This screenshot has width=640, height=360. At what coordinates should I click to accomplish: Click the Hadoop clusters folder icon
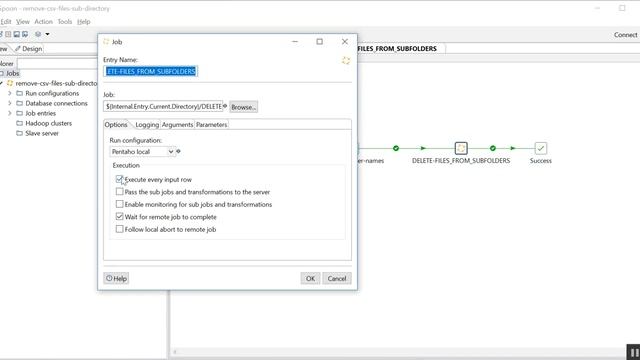click(x=19, y=123)
